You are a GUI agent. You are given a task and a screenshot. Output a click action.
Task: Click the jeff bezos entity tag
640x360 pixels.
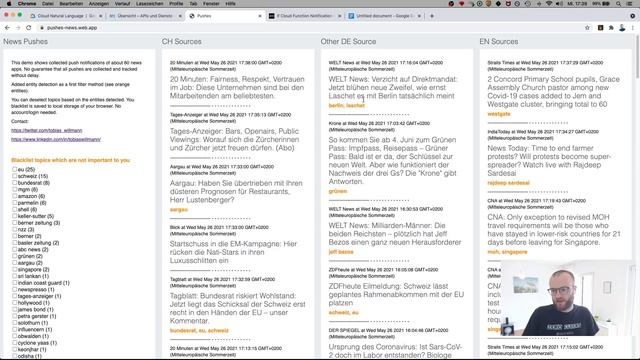pos(341,252)
